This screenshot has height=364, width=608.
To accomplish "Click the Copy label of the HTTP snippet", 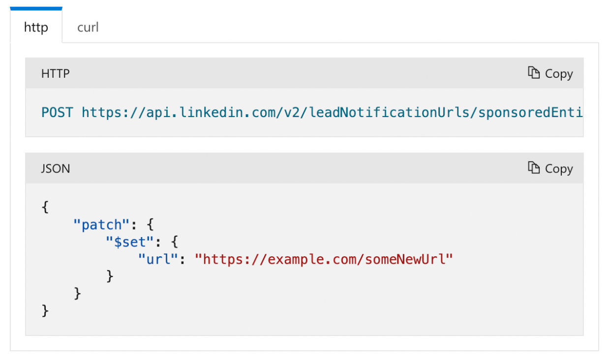I will click(559, 74).
